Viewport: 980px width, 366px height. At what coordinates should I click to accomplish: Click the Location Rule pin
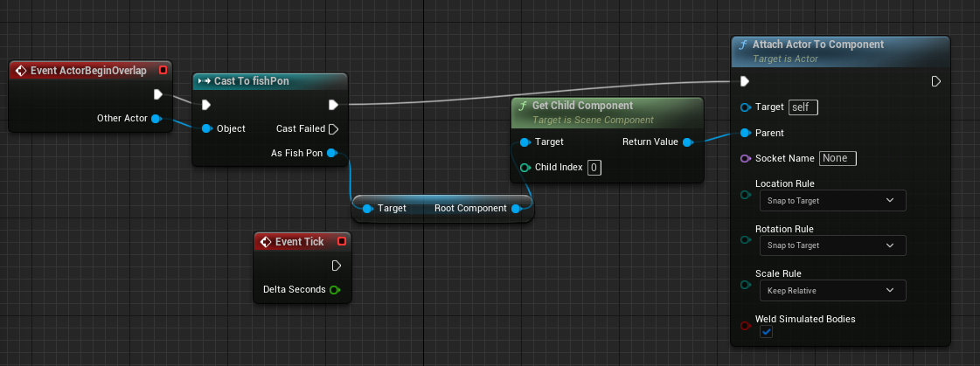(745, 195)
